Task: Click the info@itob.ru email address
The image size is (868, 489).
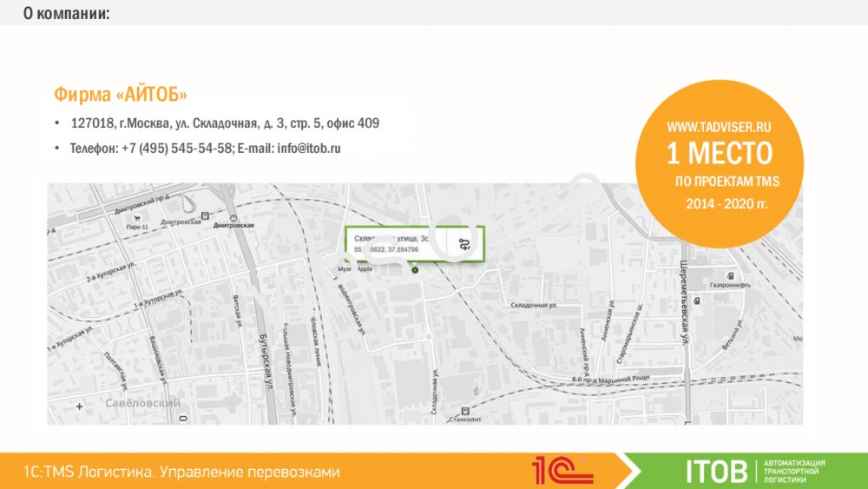Action: [x=308, y=149]
